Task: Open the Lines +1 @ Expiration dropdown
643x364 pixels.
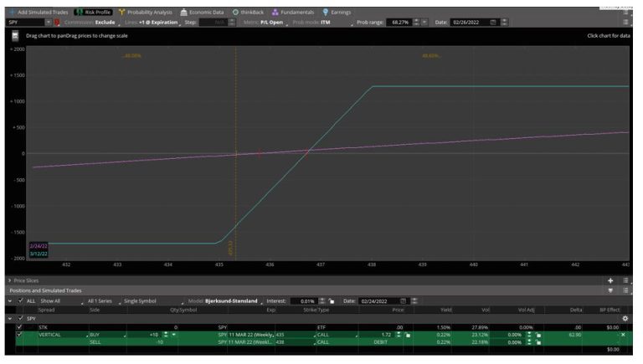Action: click(152, 22)
